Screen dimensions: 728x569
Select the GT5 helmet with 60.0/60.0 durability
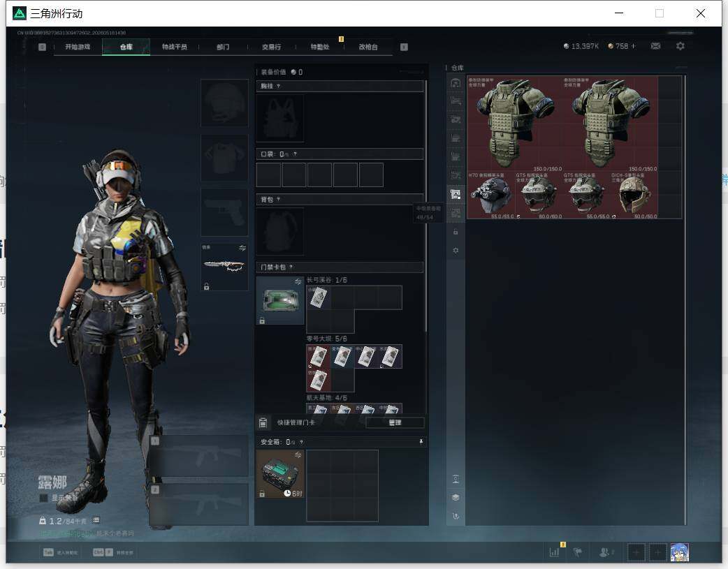coord(539,195)
